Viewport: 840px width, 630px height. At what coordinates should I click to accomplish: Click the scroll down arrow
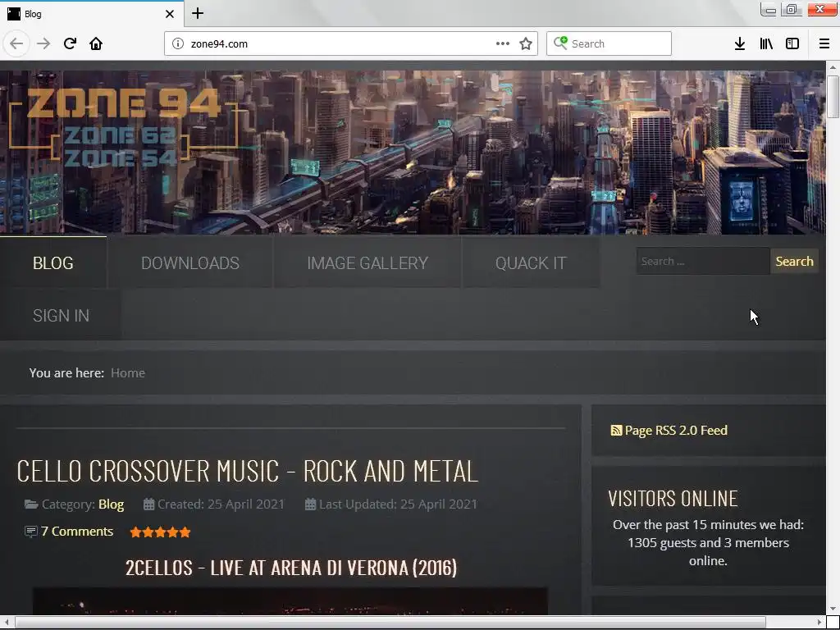pyautogui.click(x=833, y=609)
